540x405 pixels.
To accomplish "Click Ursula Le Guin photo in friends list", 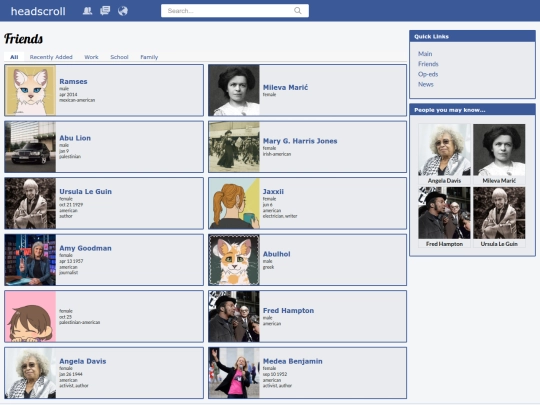I will pos(30,203).
